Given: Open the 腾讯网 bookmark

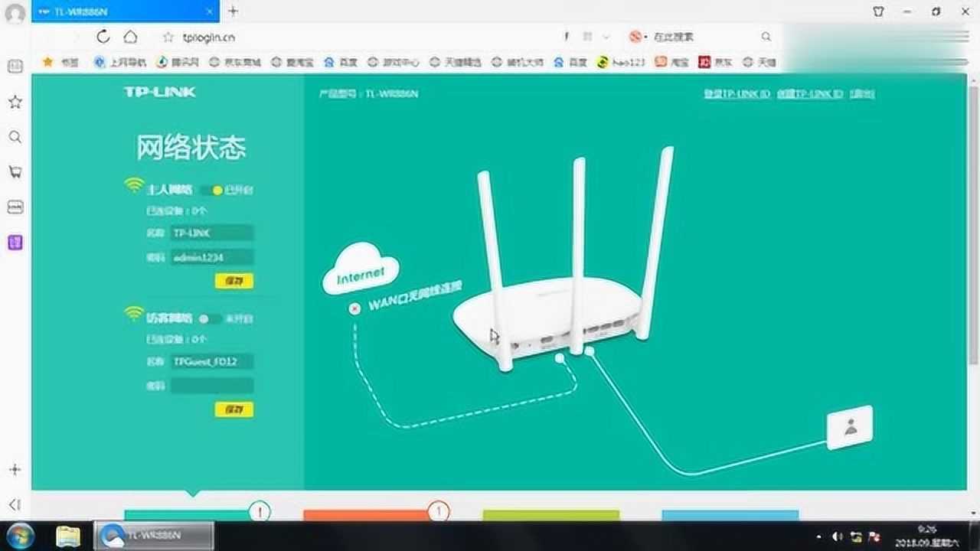Looking at the screenshot, I should coord(178,62).
